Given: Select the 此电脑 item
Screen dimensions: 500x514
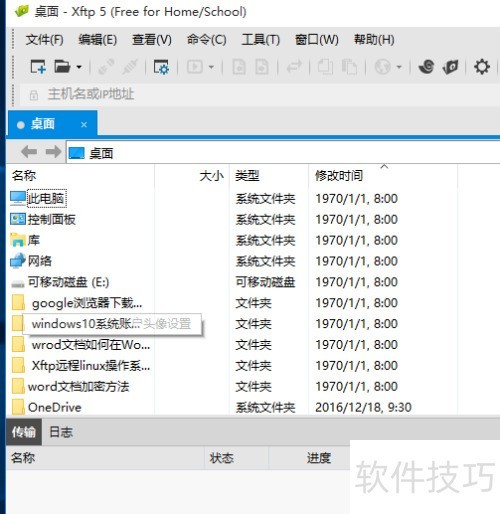Looking at the screenshot, I should pos(46,199).
